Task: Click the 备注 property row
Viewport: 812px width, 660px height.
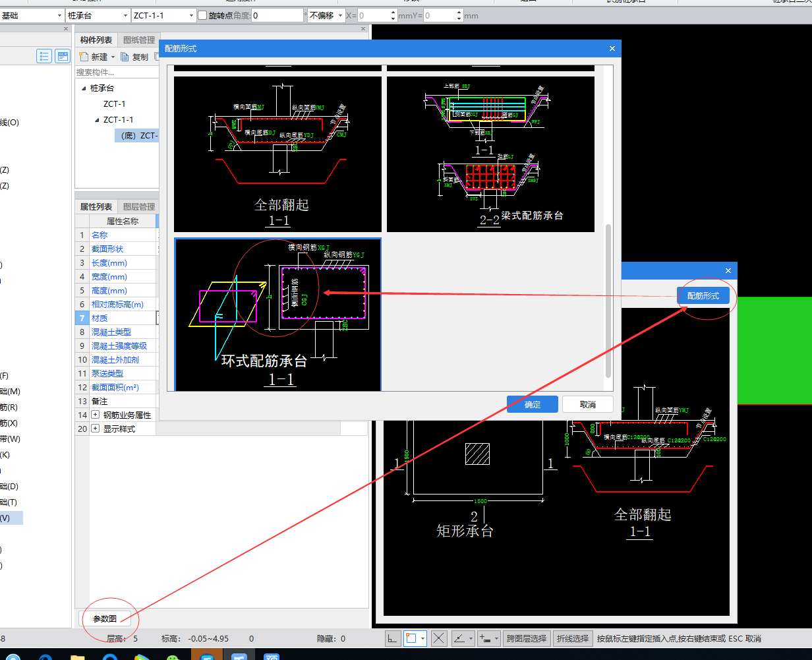Action: [x=115, y=401]
